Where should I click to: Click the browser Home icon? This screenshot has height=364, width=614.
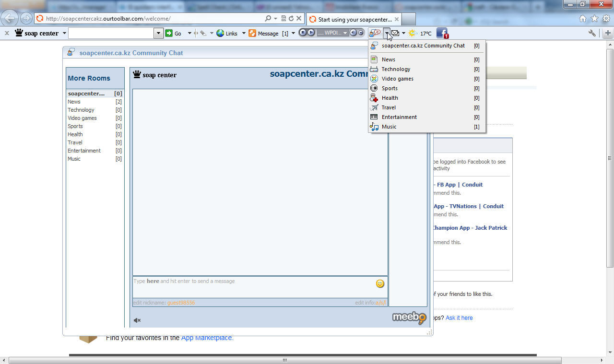pyautogui.click(x=583, y=19)
